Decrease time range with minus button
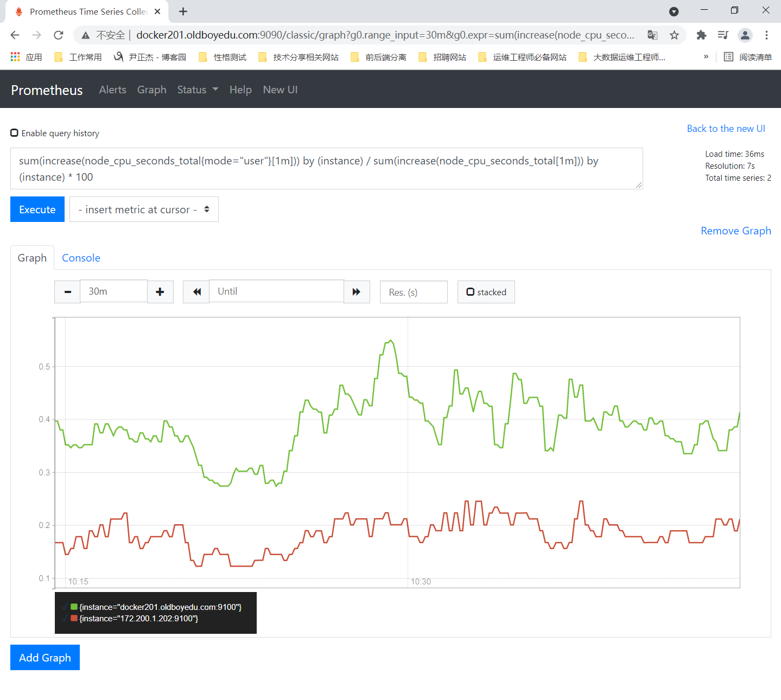 [x=68, y=292]
